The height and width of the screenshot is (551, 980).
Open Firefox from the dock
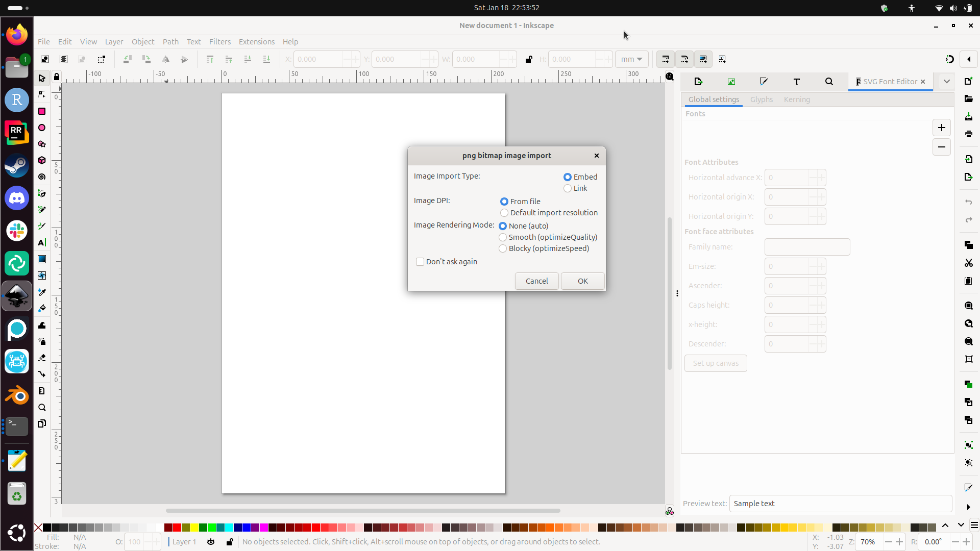click(x=17, y=34)
